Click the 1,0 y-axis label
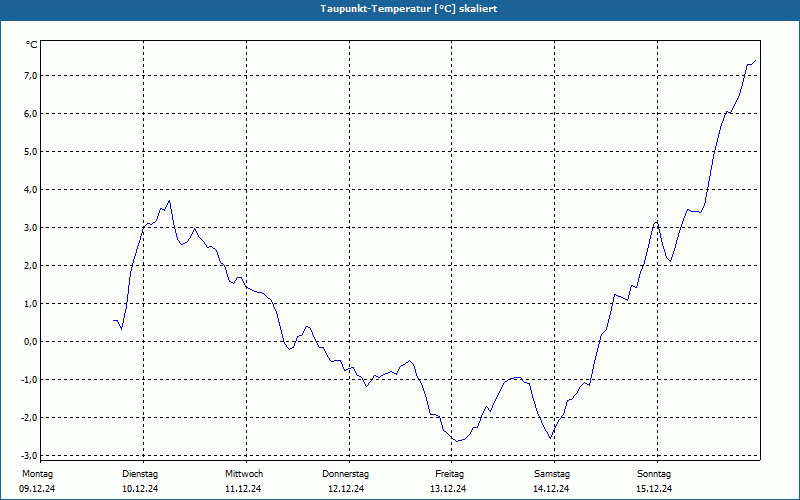Viewport: 800px width, 500px height. (31, 304)
